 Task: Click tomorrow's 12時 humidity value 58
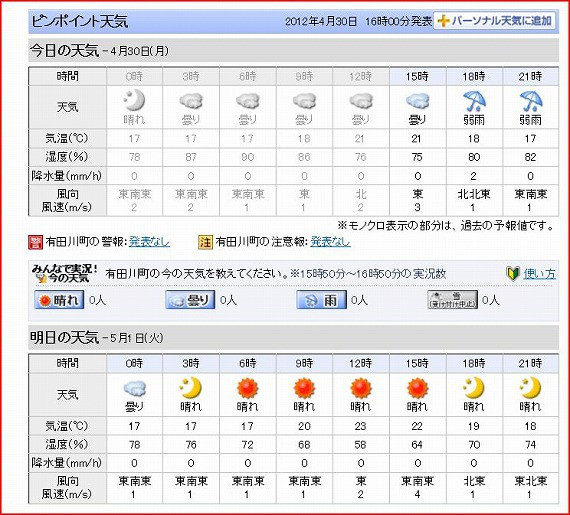pyautogui.click(x=361, y=444)
